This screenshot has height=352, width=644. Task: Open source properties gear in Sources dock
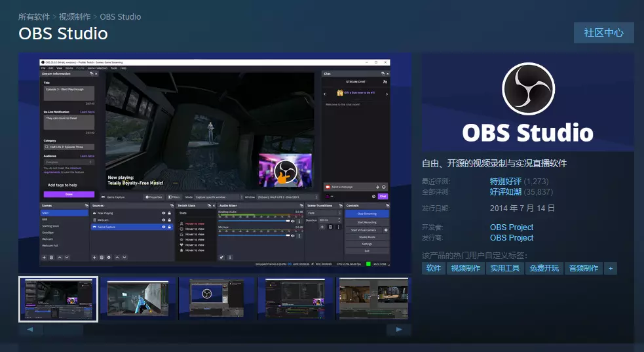point(109,258)
